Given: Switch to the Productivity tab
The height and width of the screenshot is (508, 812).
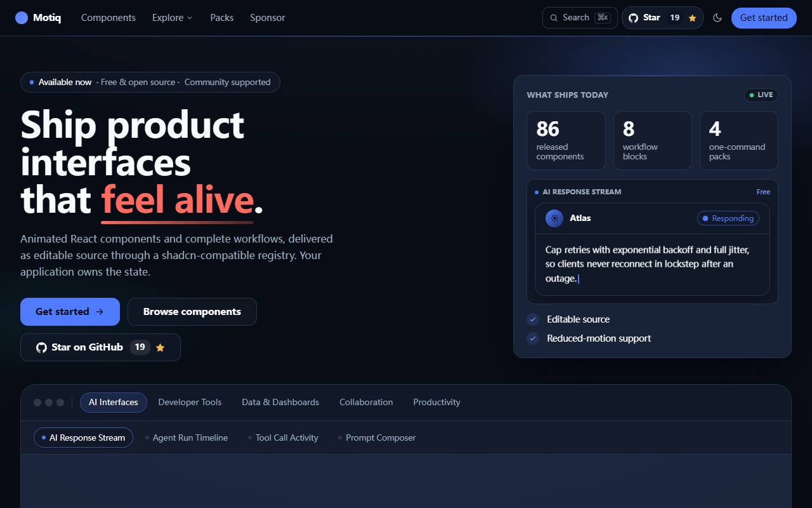Looking at the screenshot, I should [436, 403].
